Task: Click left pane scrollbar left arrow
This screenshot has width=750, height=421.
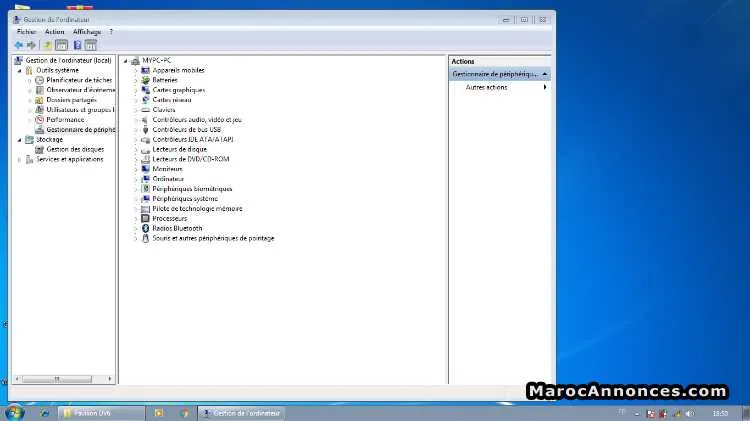Action: click(17, 379)
